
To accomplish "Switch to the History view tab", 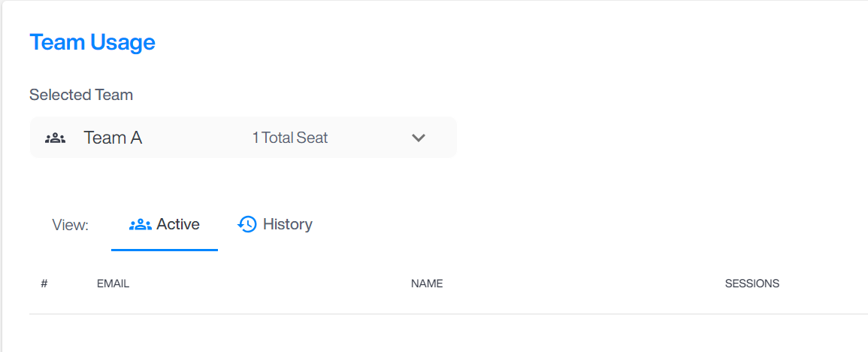I will click(x=274, y=224).
